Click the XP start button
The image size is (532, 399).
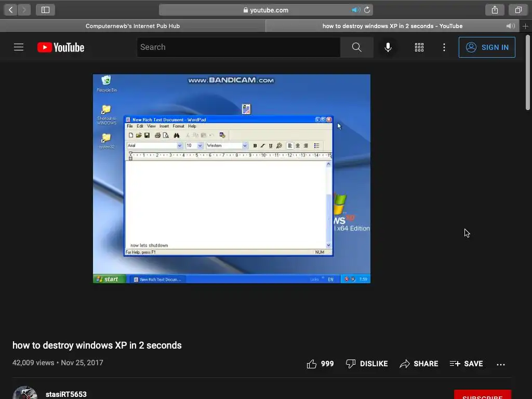(109, 279)
